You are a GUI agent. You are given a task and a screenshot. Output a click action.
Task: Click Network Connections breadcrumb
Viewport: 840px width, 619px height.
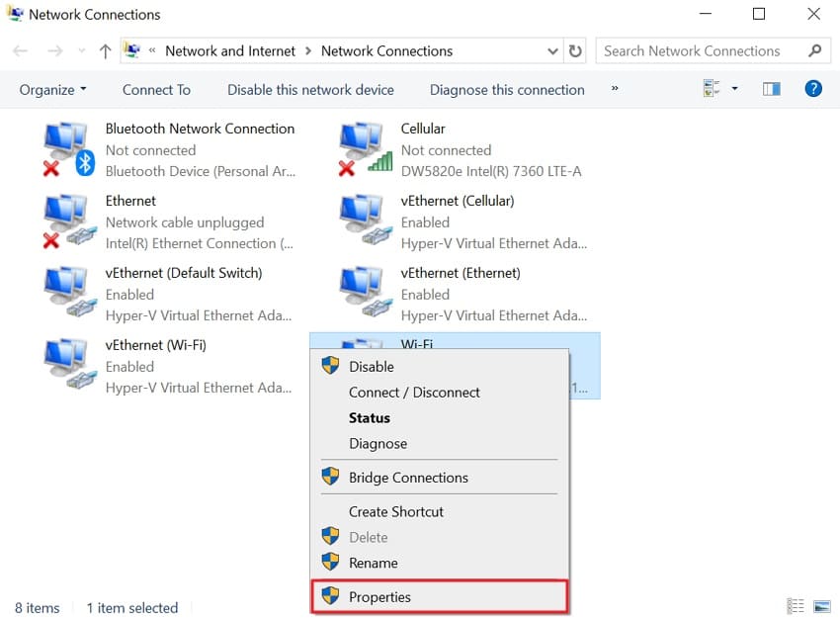386,50
